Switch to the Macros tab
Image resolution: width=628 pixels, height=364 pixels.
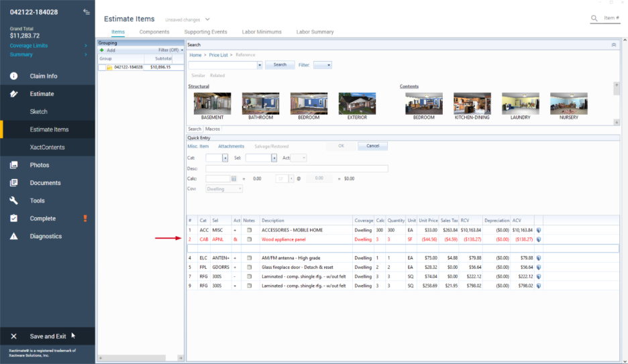click(213, 129)
